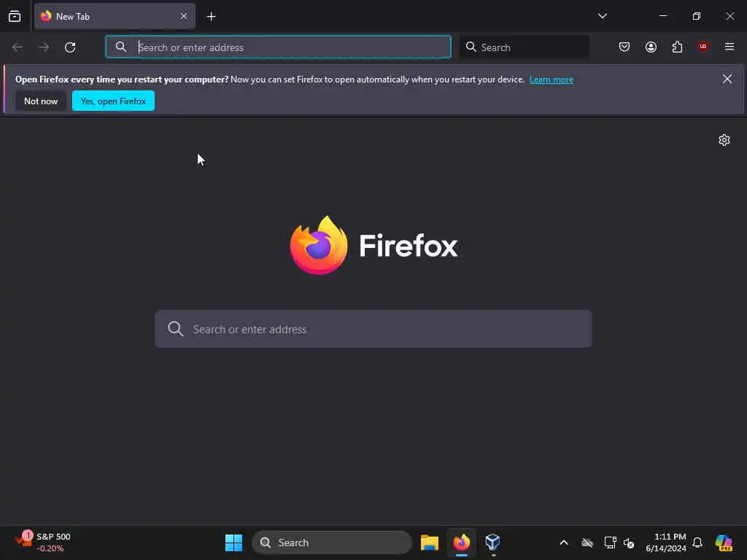The height and width of the screenshot is (560, 747).
Task: Open the hamburger application menu
Action: pos(729,47)
